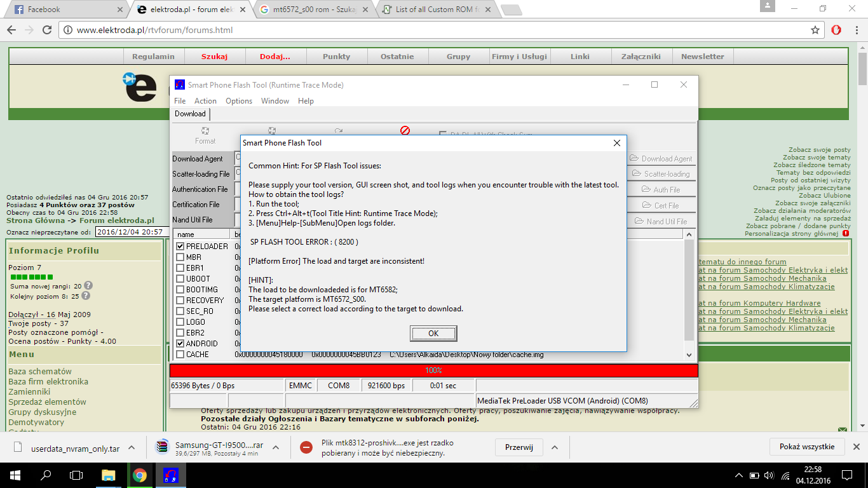Open the Regulamin forum menu link
Viewport: 868px width, 488px height.
click(x=153, y=57)
